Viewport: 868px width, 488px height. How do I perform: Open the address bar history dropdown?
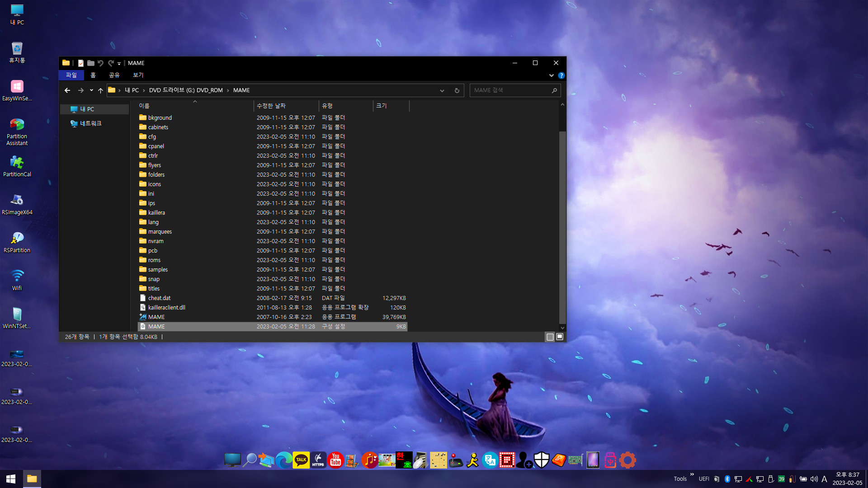click(x=442, y=90)
